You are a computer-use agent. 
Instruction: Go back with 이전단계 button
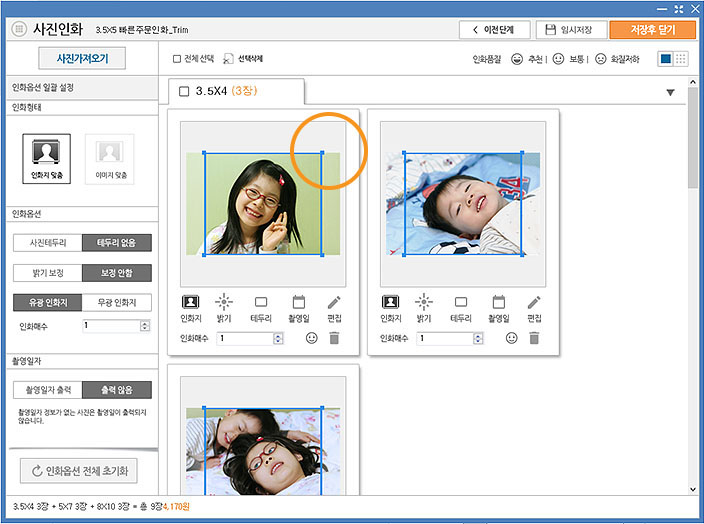point(495,30)
